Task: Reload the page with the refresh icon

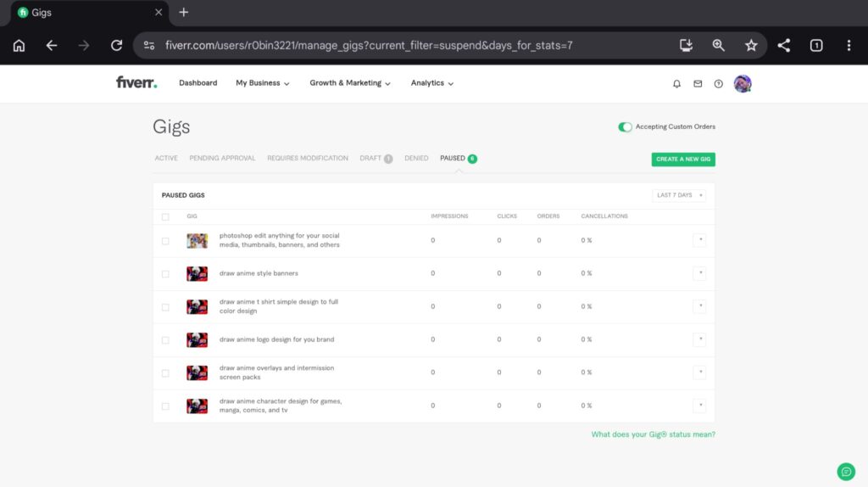Action: click(116, 46)
